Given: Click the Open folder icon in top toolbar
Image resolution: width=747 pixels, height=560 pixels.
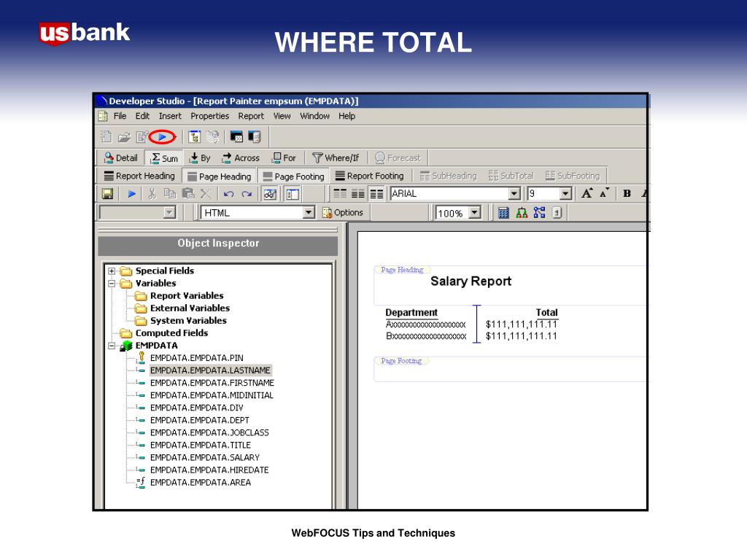Looking at the screenshot, I should click(124, 138).
